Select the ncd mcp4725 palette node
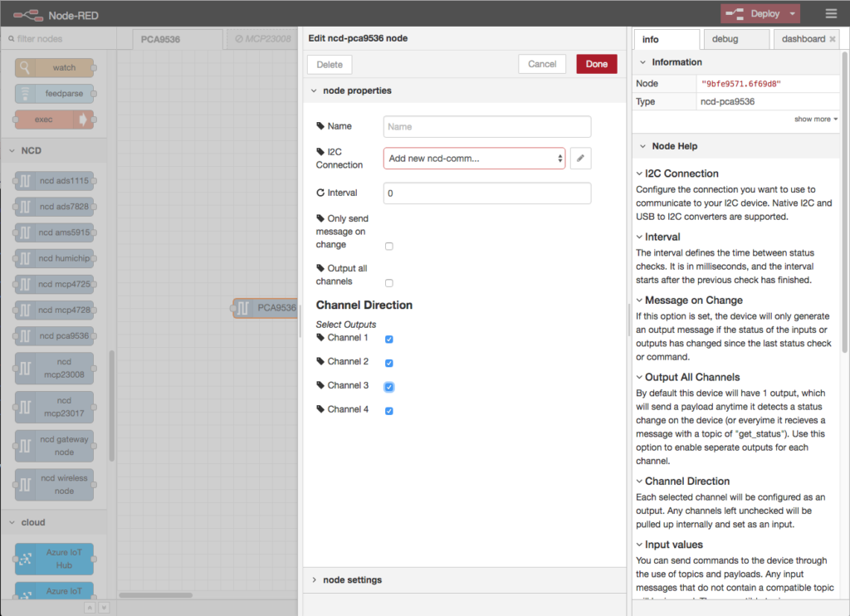This screenshot has width=850, height=616. point(55,284)
